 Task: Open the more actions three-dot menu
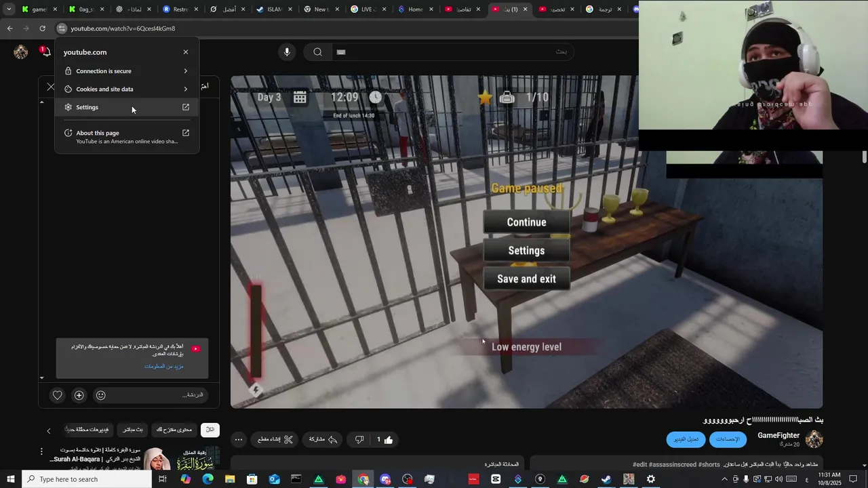pos(239,440)
